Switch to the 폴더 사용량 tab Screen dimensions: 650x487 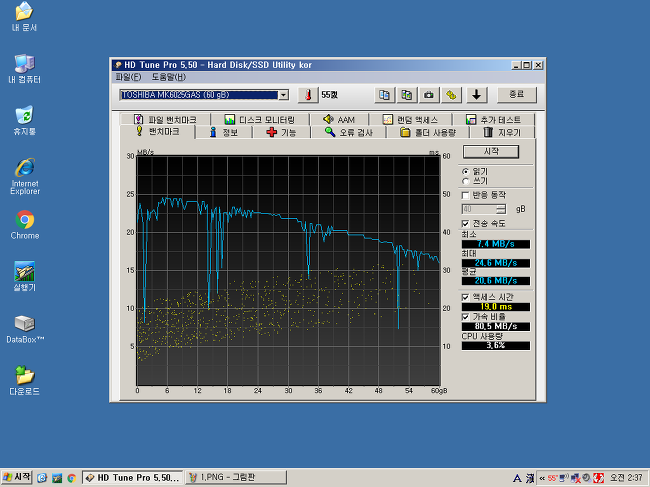click(x=428, y=133)
